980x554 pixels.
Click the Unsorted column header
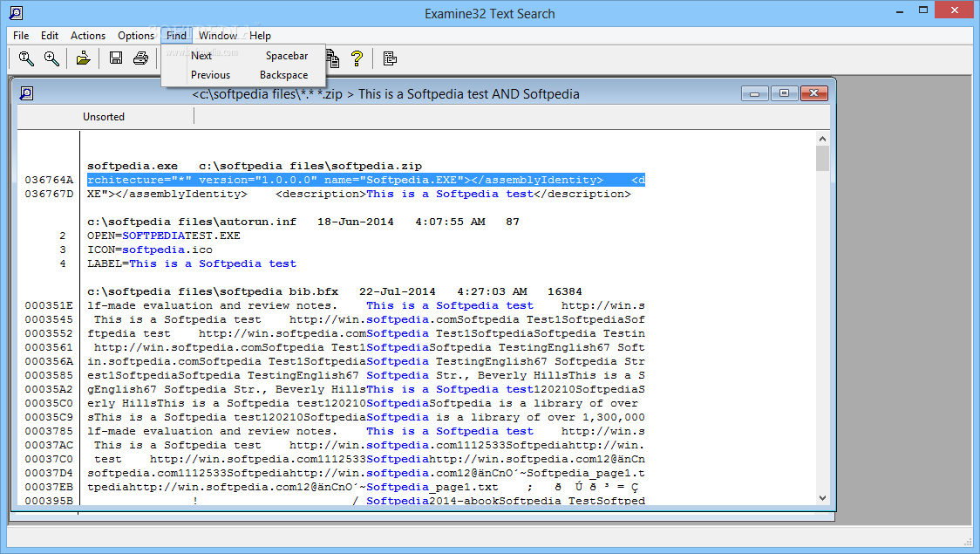coord(104,117)
